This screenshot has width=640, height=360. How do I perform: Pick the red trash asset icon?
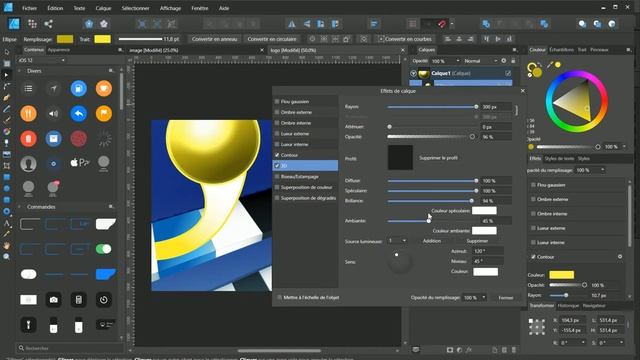point(28,139)
